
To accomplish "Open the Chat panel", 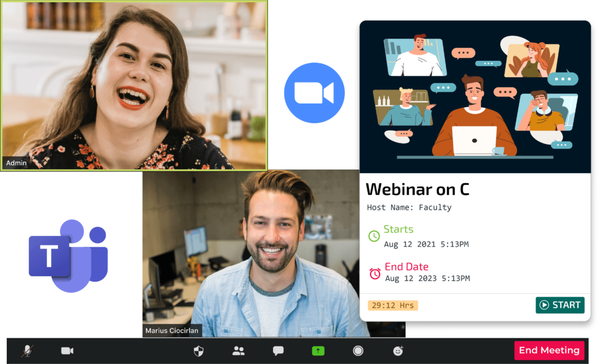I will (x=278, y=351).
